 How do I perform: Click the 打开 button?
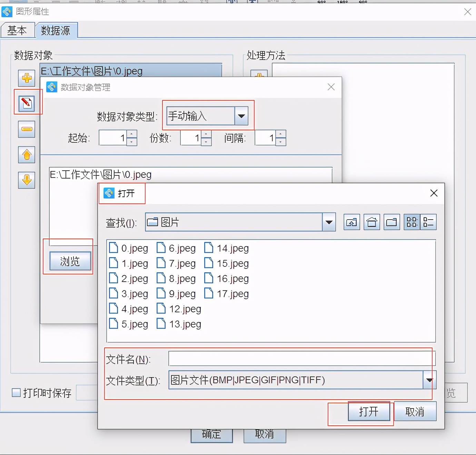pos(369,412)
